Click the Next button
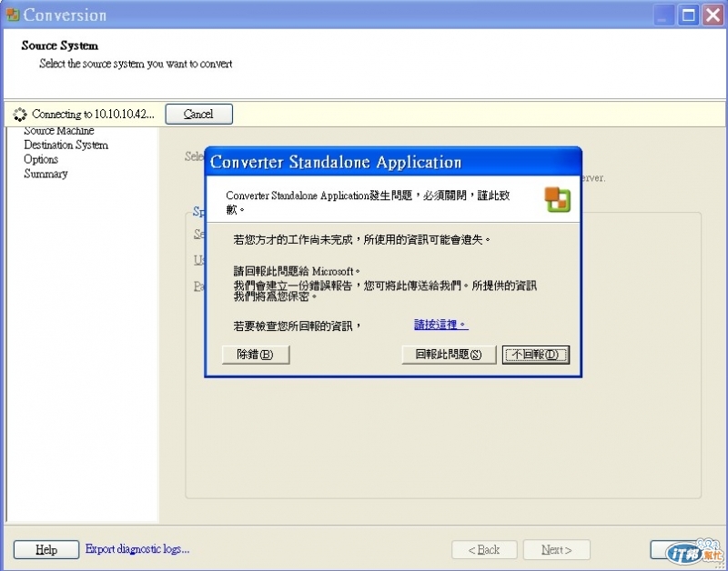 pyautogui.click(x=557, y=550)
